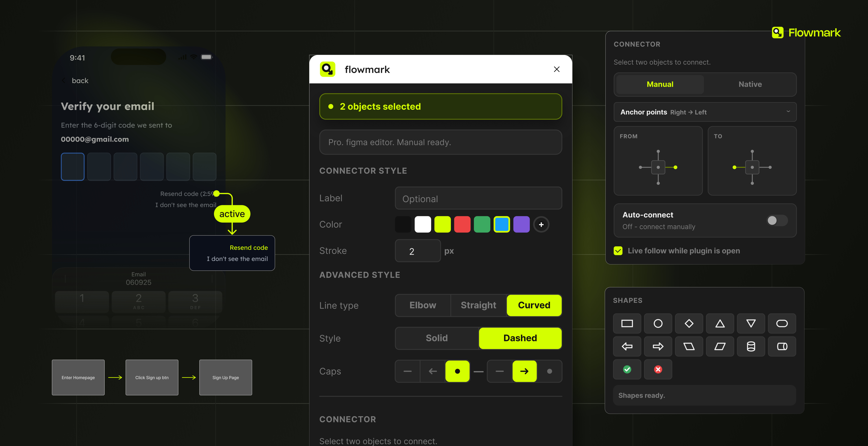Select the right anchor in FROM box
This screenshot has width=868, height=446.
tap(675, 167)
